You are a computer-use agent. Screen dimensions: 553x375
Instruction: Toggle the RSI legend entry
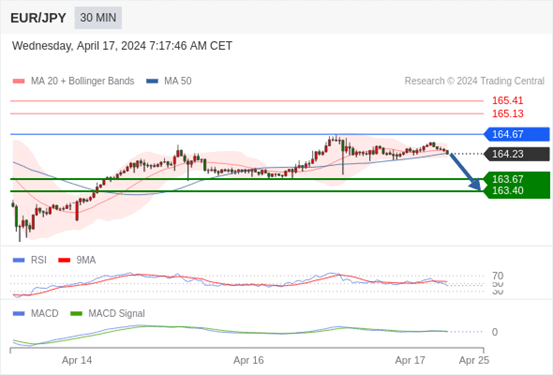coord(30,260)
